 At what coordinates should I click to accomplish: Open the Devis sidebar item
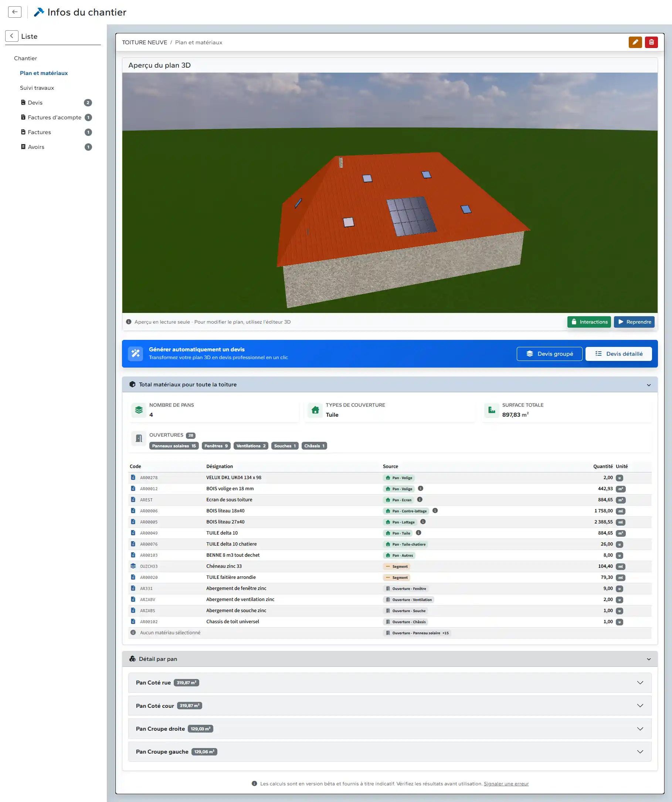click(35, 103)
